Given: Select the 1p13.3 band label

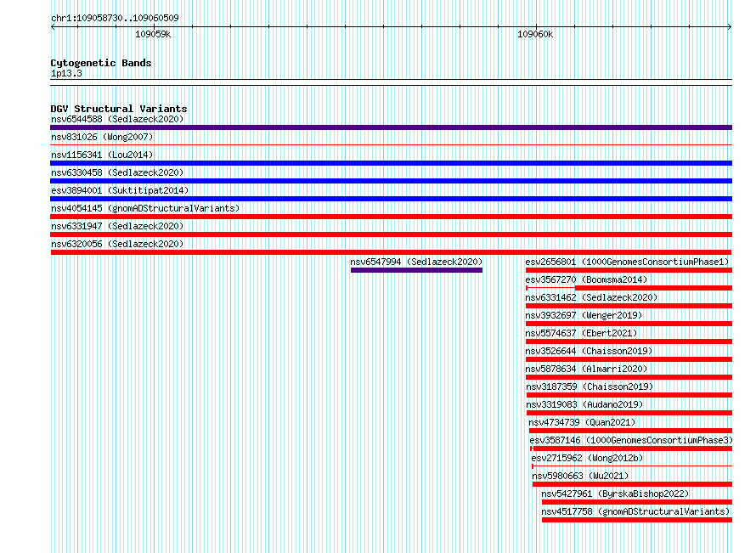Looking at the screenshot, I should pos(66,73).
